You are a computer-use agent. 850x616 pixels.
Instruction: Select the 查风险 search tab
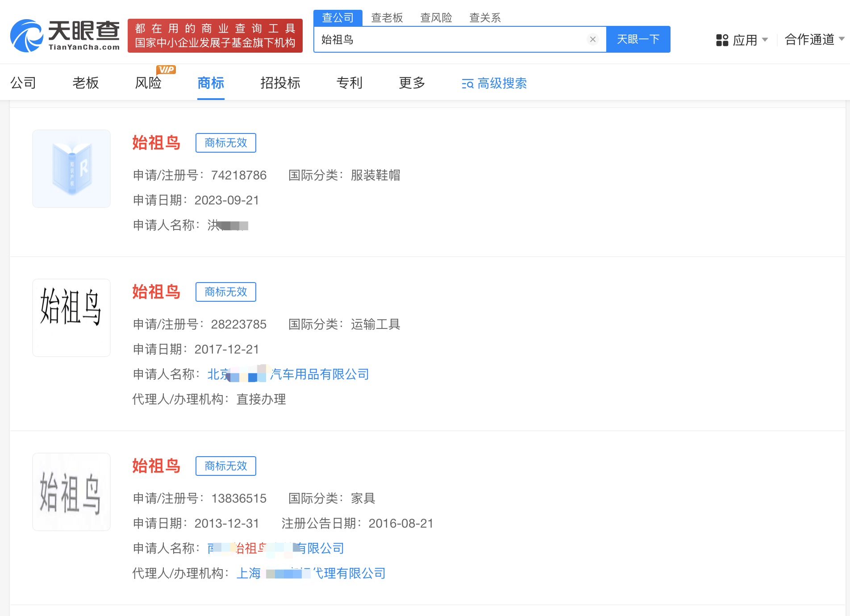pyautogui.click(x=436, y=18)
